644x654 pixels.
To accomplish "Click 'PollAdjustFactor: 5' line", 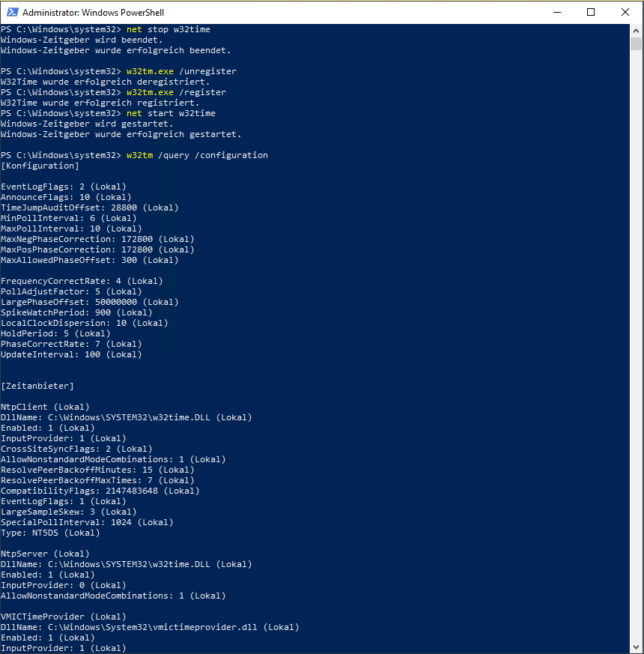I will point(71,291).
